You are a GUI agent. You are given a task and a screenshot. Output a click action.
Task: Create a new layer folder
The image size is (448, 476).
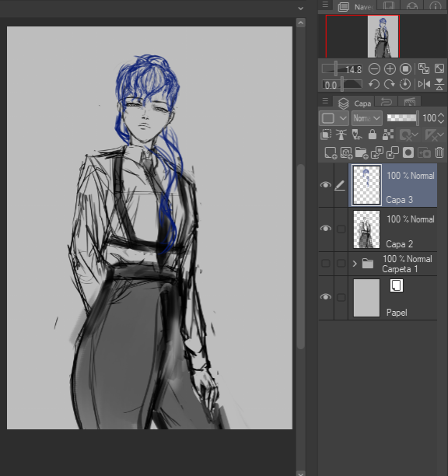[x=362, y=152]
